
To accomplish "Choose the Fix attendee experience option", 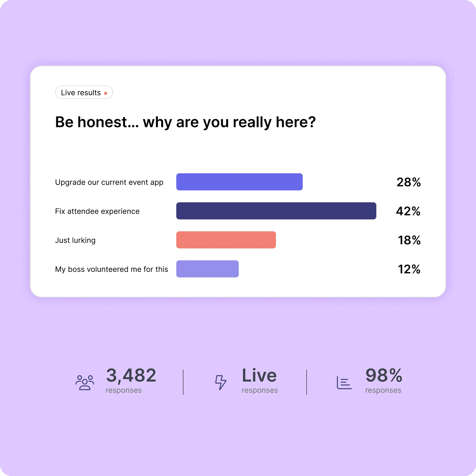I will (x=97, y=211).
